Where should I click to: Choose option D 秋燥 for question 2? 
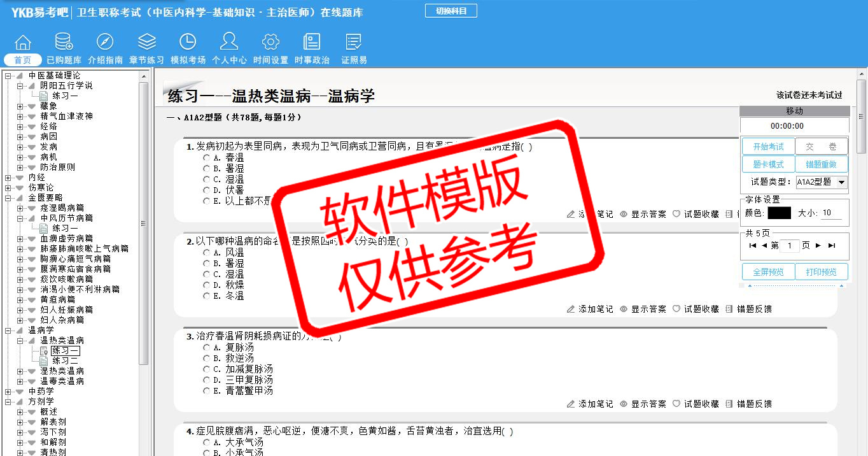[x=207, y=285]
